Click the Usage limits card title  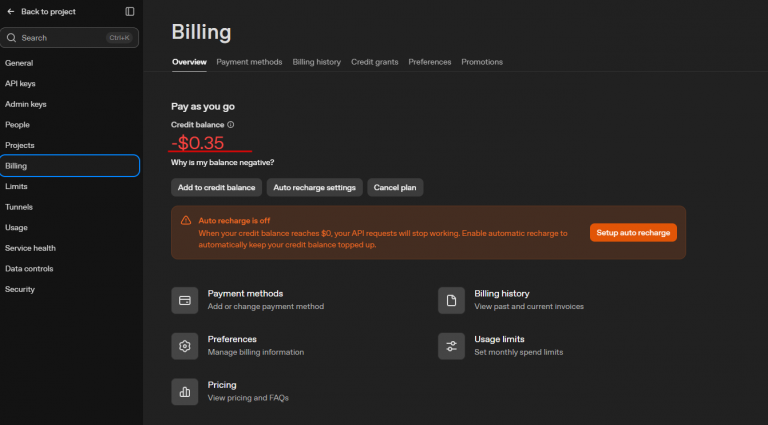(x=499, y=339)
